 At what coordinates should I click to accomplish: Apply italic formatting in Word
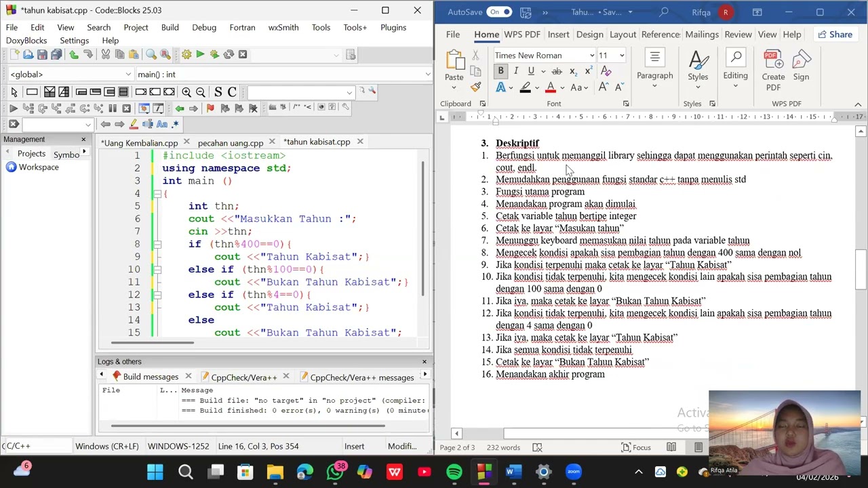[515, 71]
